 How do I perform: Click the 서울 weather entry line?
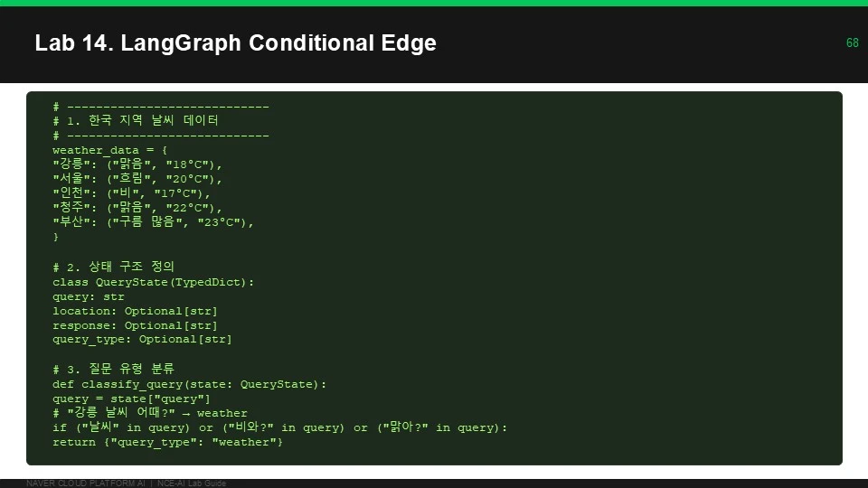(137, 179)
